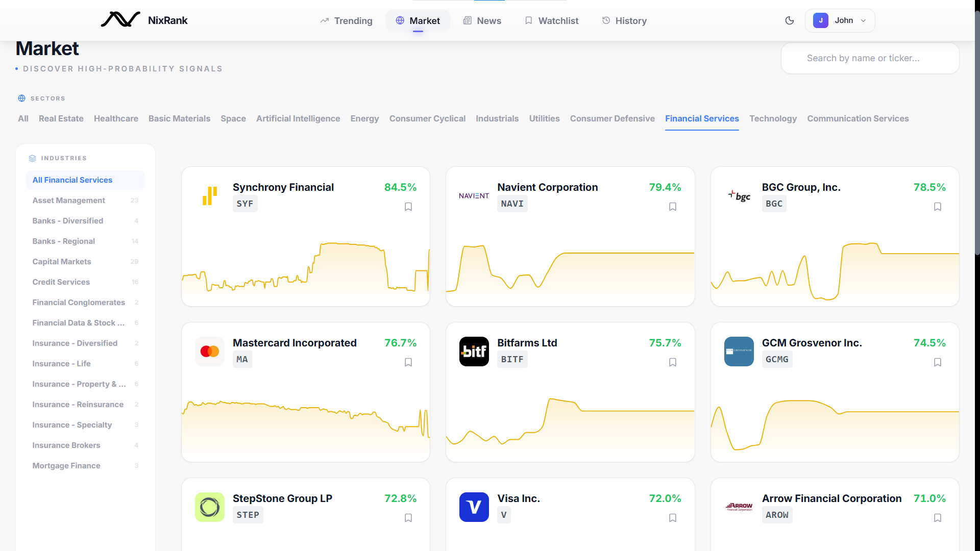Image resolution: width=980 pixels, height=551 pixels.
Task: Filter by Artificial Intelligence sector
Action: point(298,118)
